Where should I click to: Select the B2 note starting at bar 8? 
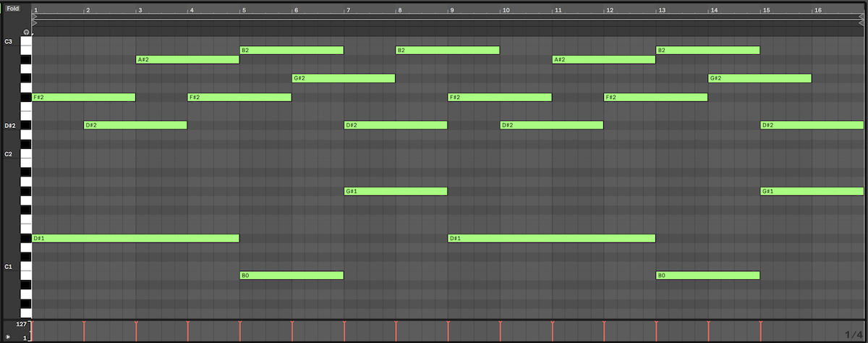[448, 50]
